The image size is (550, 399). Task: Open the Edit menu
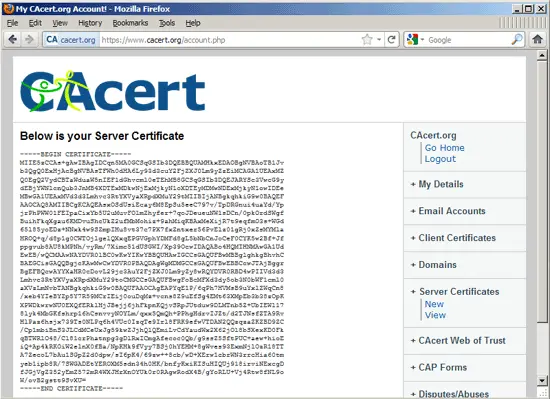35,23
